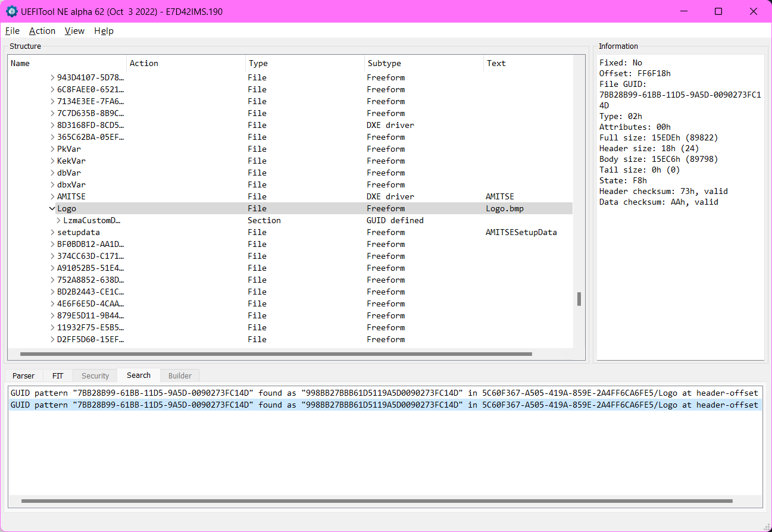The image size is (772, 532).
Task: Click the UEFITool app icon in title bar
Action: click(x=11, y=11)
